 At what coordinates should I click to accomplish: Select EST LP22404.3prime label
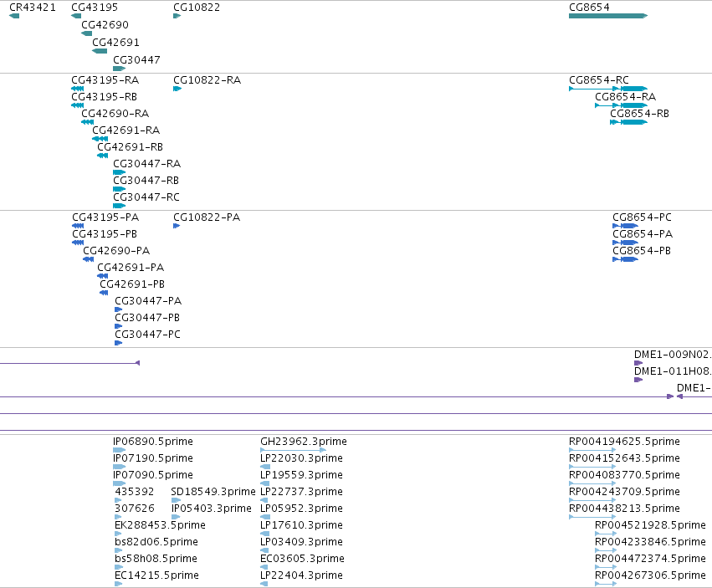coord(301,575)
